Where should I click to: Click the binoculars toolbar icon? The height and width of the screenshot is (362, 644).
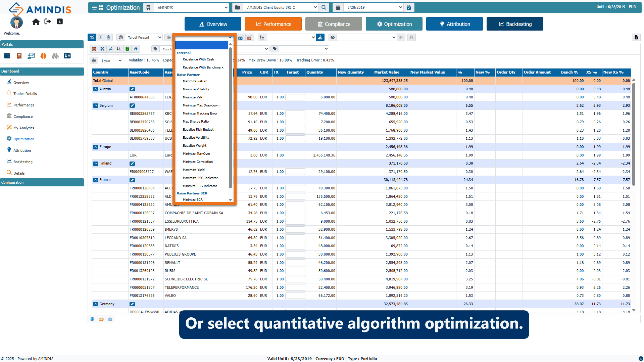(x=411, y=37)
